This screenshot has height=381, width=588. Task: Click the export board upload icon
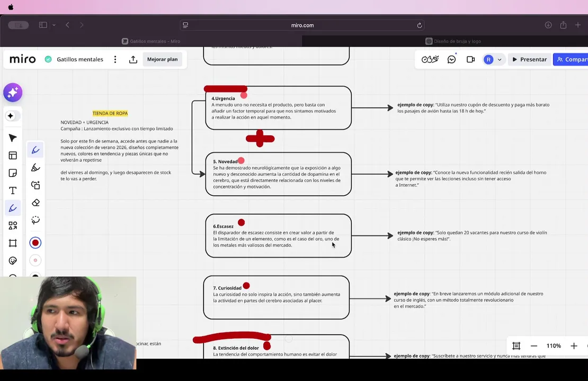pyautogui.click(x=133, y=60)
